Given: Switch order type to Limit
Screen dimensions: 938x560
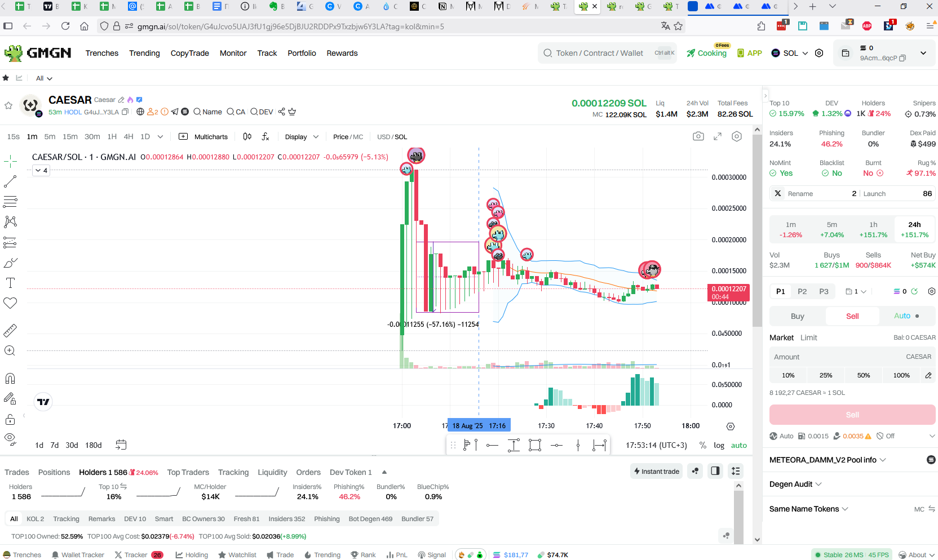Looking at the screenshot, I should point(808,337).
